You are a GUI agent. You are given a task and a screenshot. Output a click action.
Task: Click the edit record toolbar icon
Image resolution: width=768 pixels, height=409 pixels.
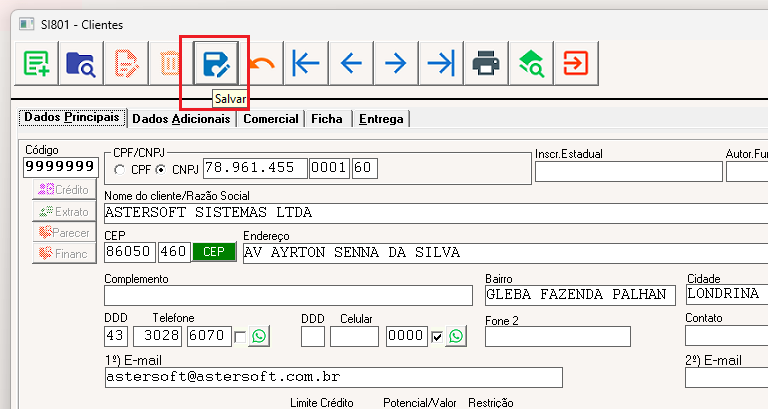[126, 63]
